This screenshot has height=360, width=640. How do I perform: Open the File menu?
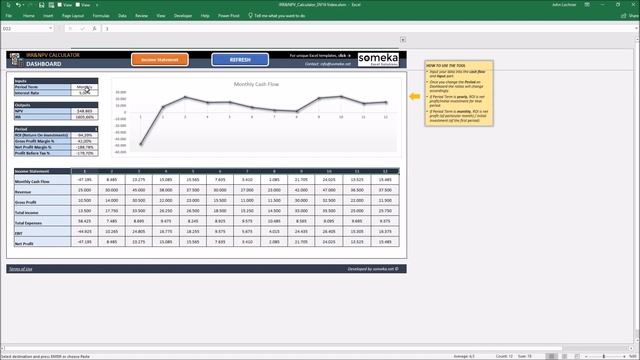[x=9, y=16]
